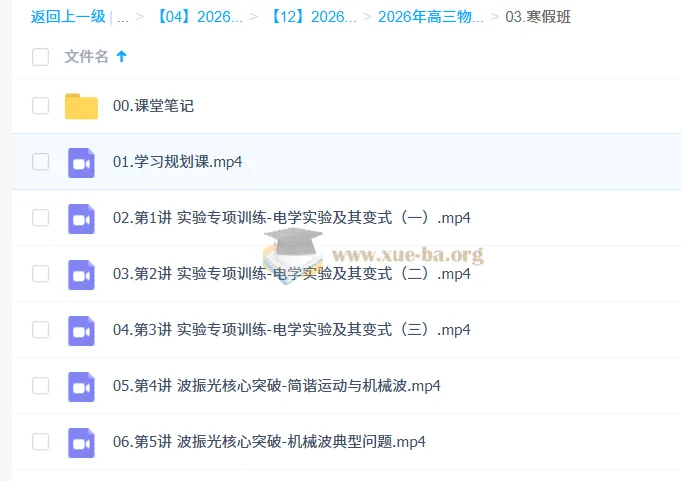Viewport: 681px width, 481px height.
Task: Open file 05.第4讲 波振光核心突破-简谐运动与机械波.mp4
Action: click(276, 386)
